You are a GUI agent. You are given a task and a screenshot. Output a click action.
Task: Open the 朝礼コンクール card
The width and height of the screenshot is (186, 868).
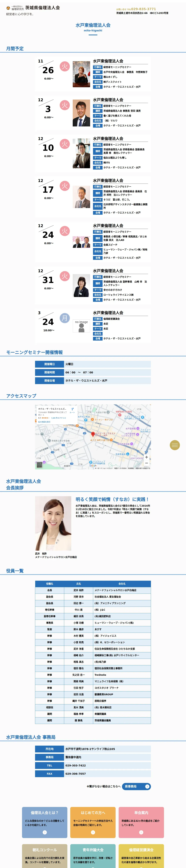point(45,856)
